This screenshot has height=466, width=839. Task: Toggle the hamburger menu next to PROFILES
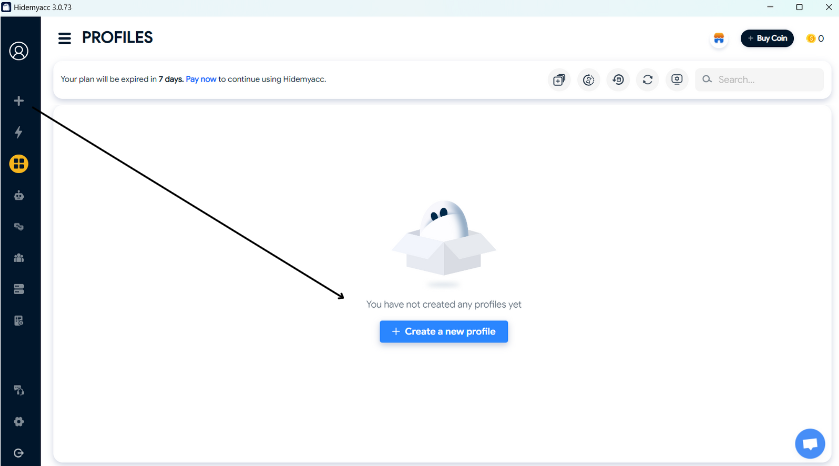pos(65,39)
